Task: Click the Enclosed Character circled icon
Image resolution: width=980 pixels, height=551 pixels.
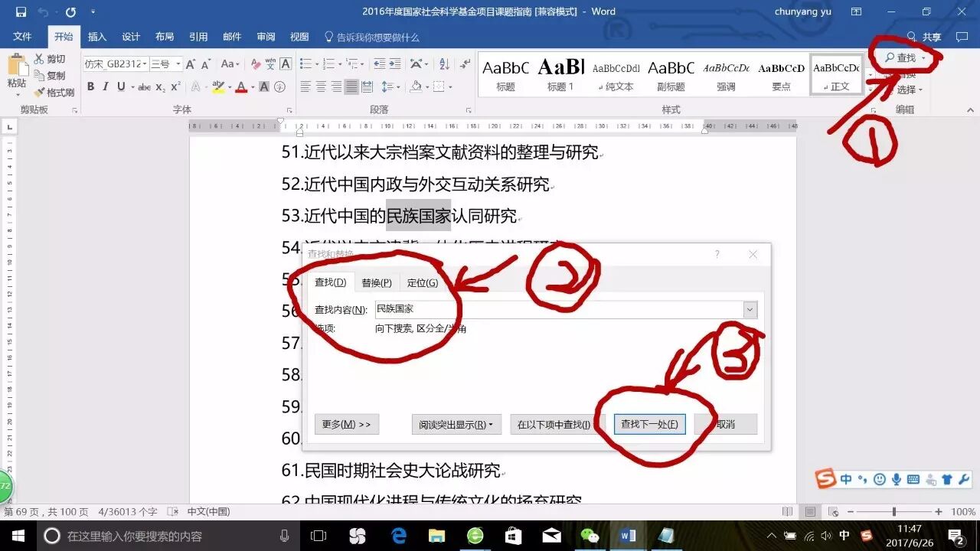Action: click(279, 87)
